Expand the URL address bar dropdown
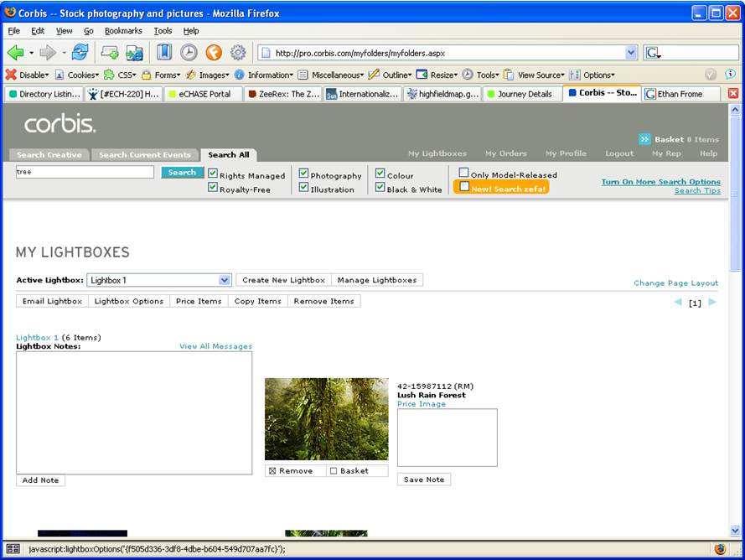The image size is (745, 560). 631,53
